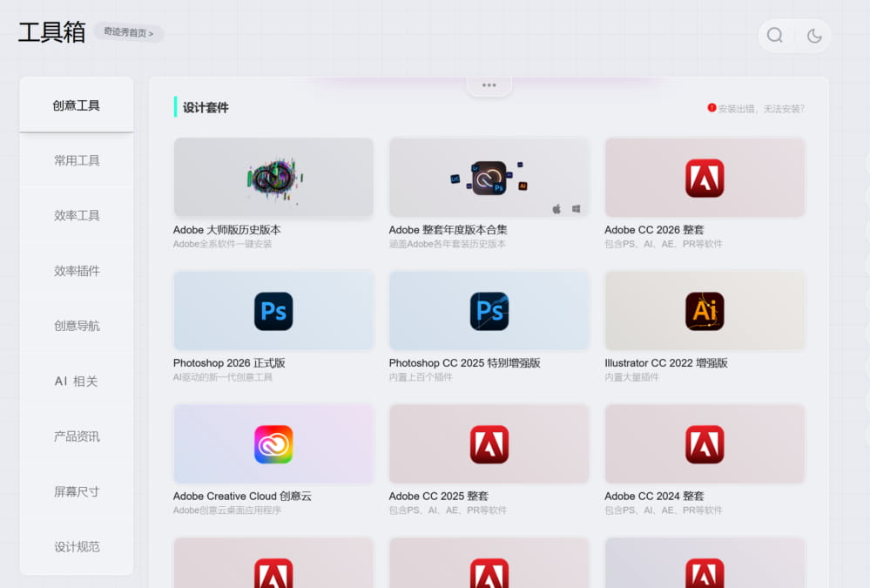Click the Adobe Creative Cloud 创意云 title
870x588 pixels.
tap(242, 496)
